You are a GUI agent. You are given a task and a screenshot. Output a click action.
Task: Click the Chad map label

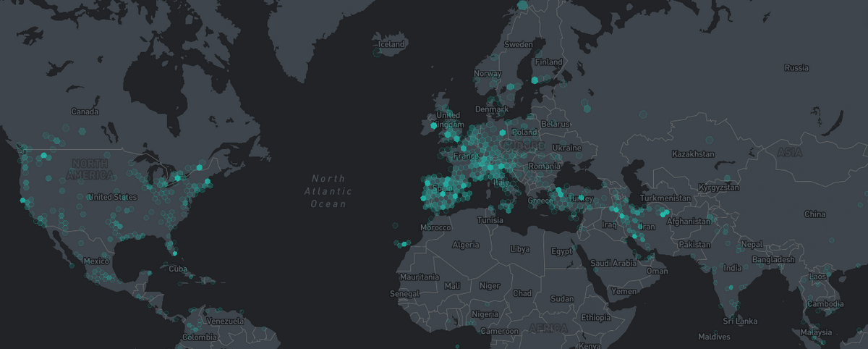pos(522,293)
